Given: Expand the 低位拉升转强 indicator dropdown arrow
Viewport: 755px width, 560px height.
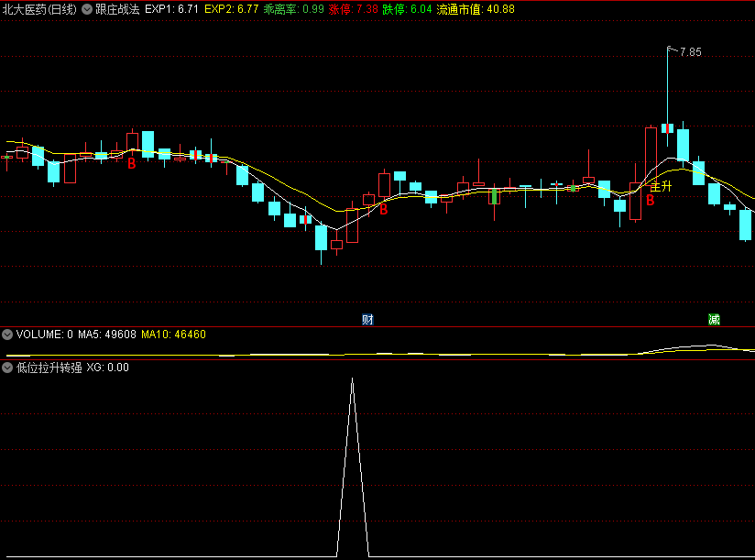Looking at the screenshot, I should pos(7,368).
